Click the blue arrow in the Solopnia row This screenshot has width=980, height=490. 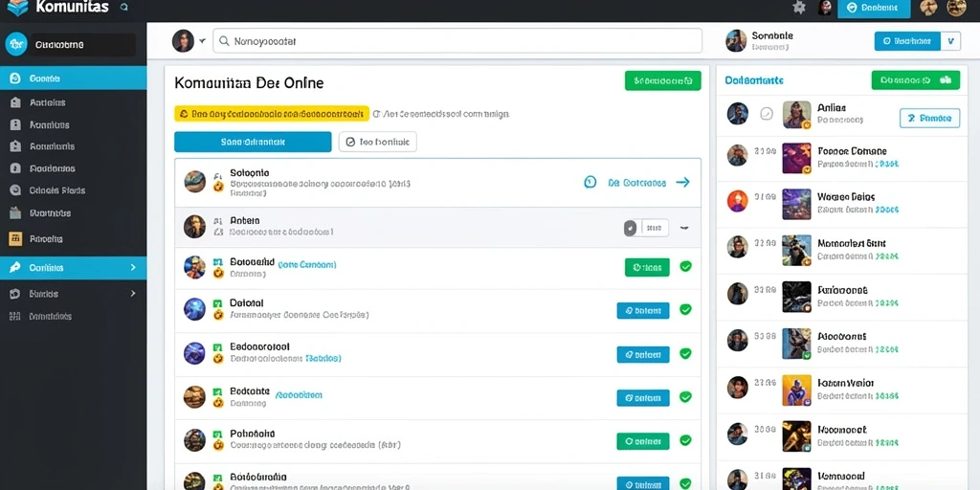683,182
